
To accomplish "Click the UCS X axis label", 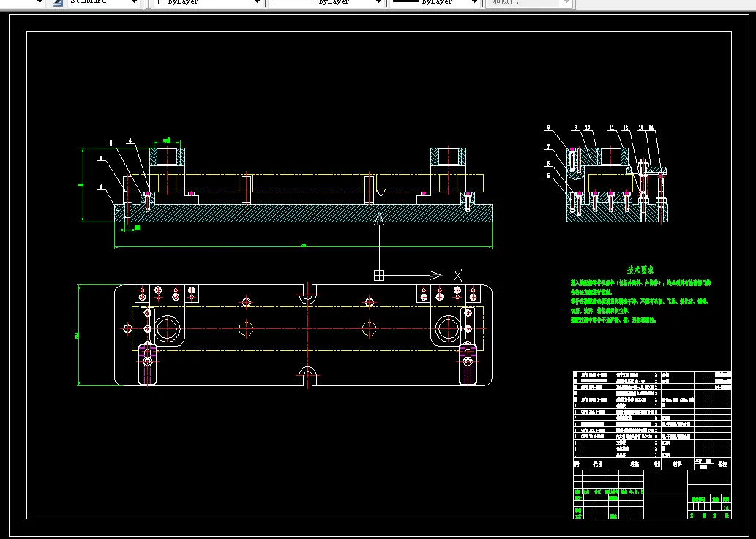I will tap(457, 276).
